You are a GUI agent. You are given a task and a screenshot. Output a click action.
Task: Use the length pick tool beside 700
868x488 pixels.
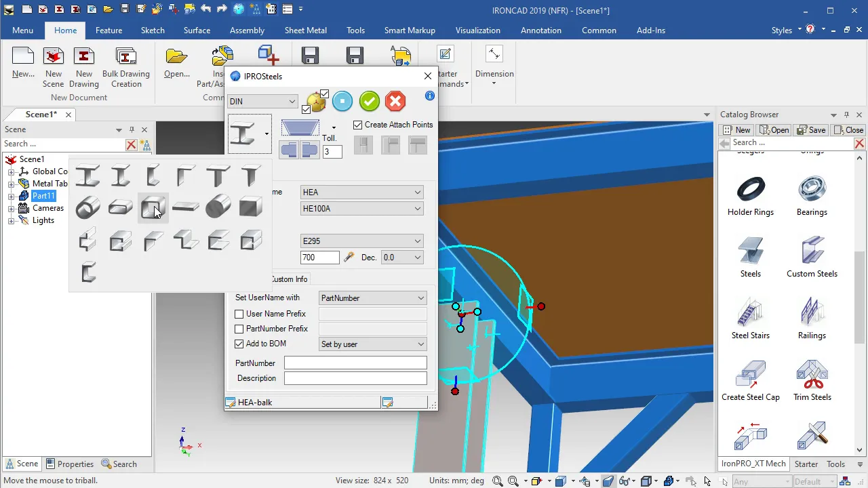pyautogui.click(x=349, y=258)
